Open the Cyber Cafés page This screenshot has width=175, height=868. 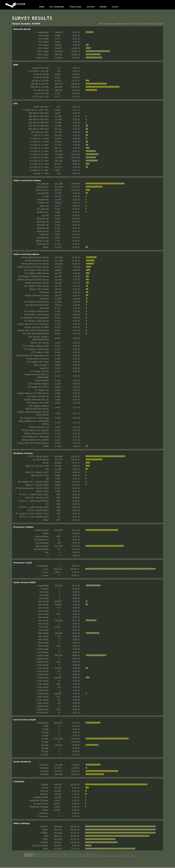[75, 7]
